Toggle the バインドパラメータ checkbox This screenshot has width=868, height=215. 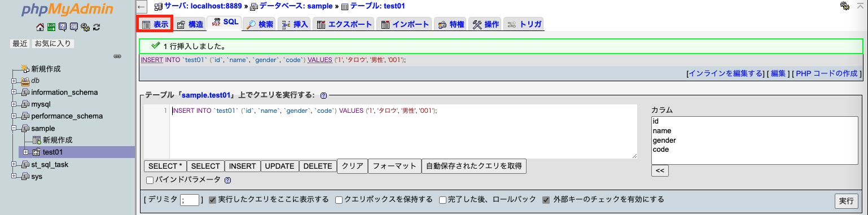click(150, 181)
